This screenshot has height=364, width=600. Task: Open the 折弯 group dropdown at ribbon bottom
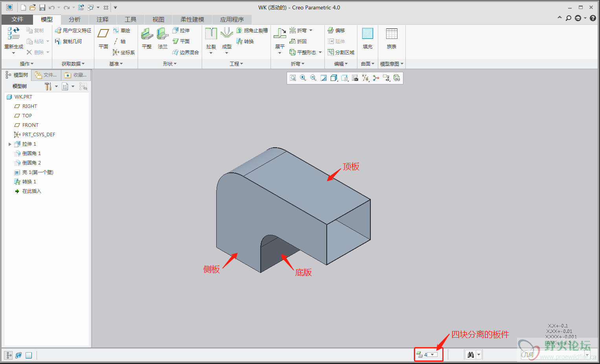point(298,64)
